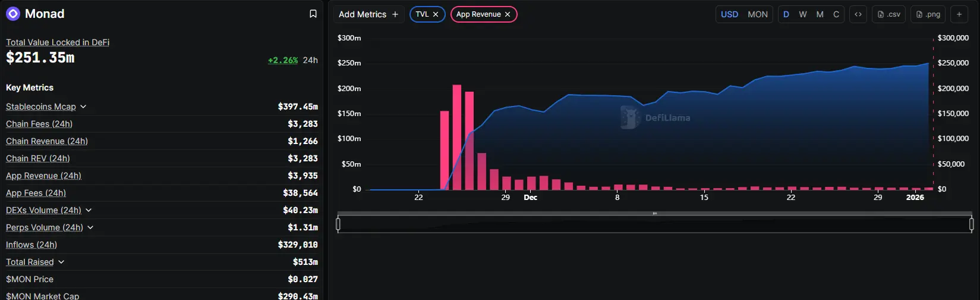Switch denomination to USD
Screen dimensions: 980x300
[730, 14]
